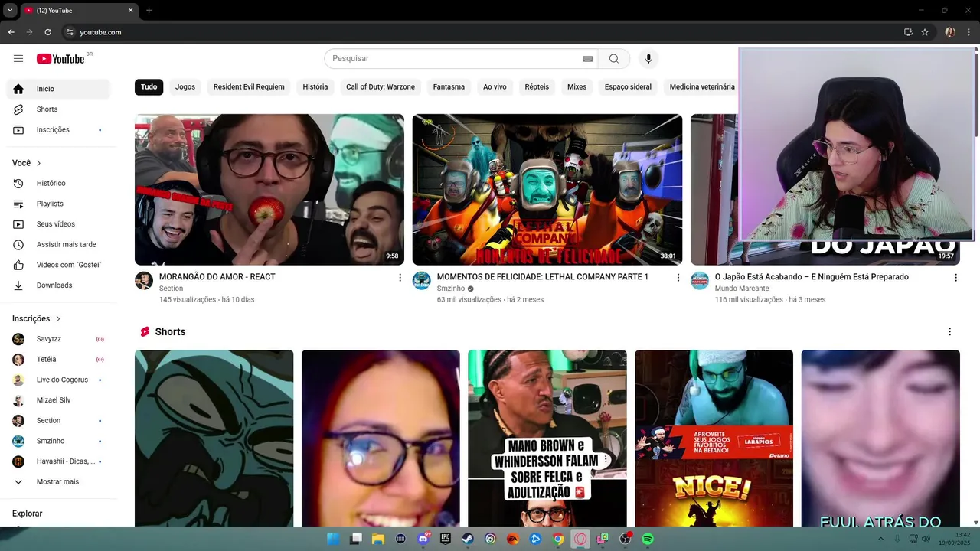Open Epic Games launcher from taskbar
This screenshot has height=551, width=980.
pos(446,539)
